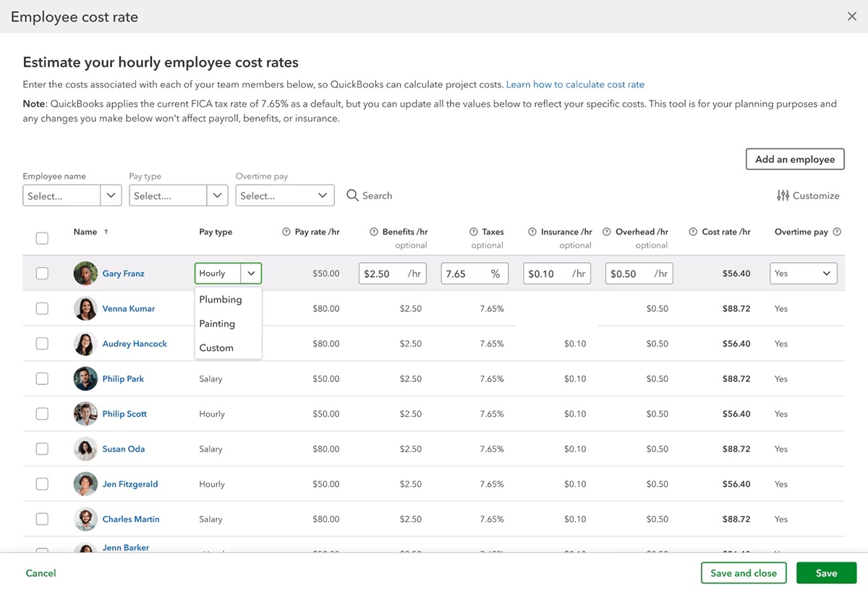
Task: Tick the select-all header checkbox
Action: (x=42, y=238)
